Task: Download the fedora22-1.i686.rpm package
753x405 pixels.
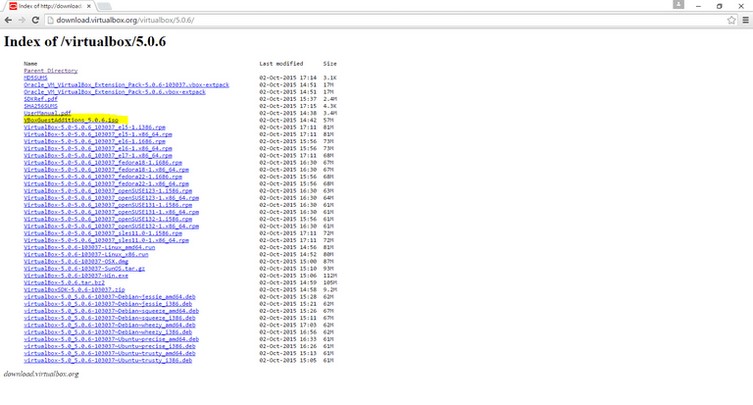Action: pyautogui.click(x=103, y=176)
